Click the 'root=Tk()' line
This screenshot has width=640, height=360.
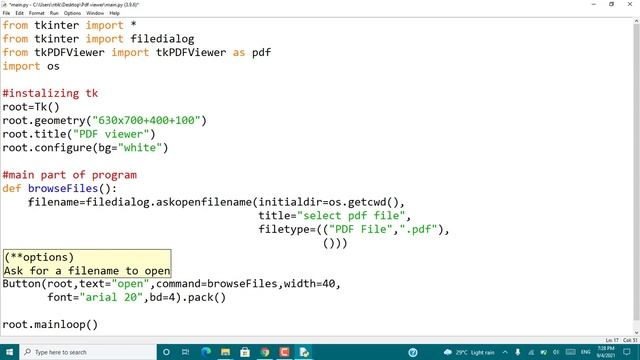point(31,107)
